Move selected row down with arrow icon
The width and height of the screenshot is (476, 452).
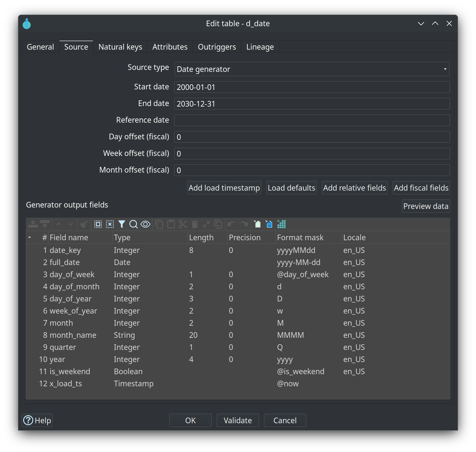coord(70,224)
